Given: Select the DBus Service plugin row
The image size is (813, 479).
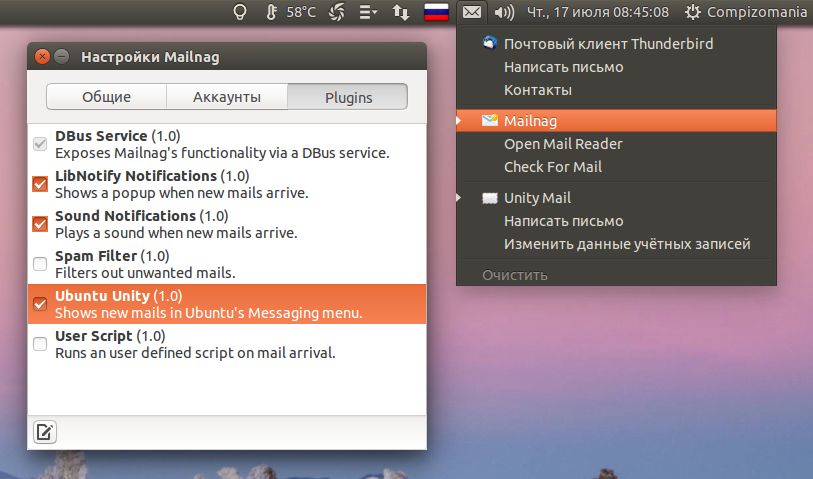Looking at the screenshot, I should tap(227, 144).
